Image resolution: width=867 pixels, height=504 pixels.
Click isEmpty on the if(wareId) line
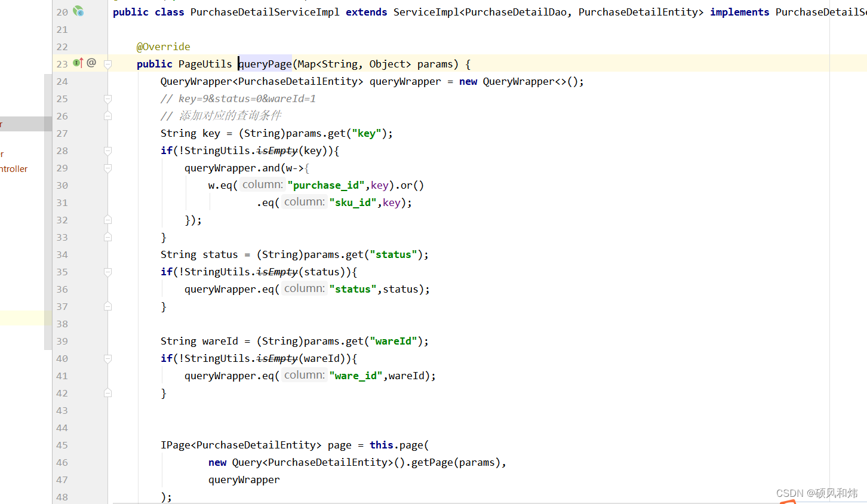(277, 358)
